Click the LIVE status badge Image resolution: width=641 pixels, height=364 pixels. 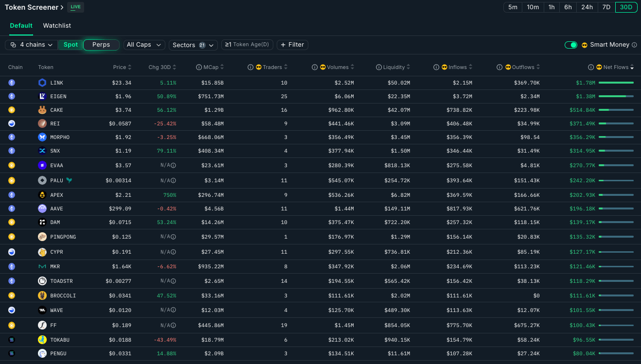(75, 7)
